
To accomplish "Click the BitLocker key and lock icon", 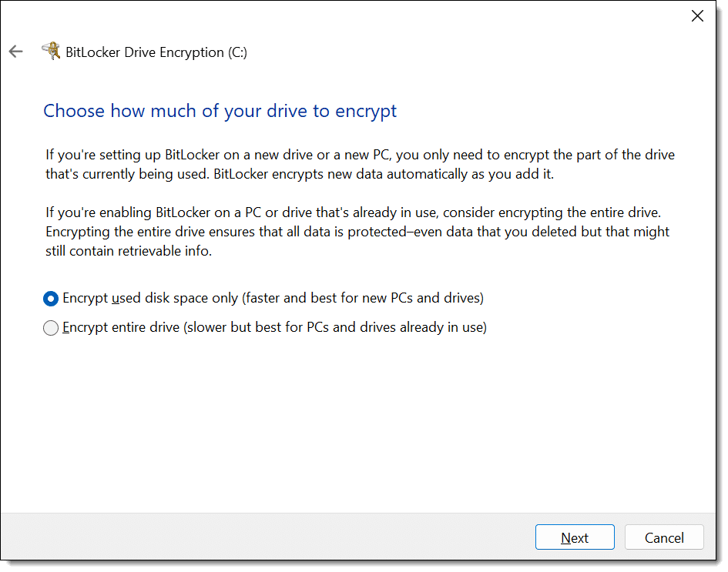I will (51, 52).
